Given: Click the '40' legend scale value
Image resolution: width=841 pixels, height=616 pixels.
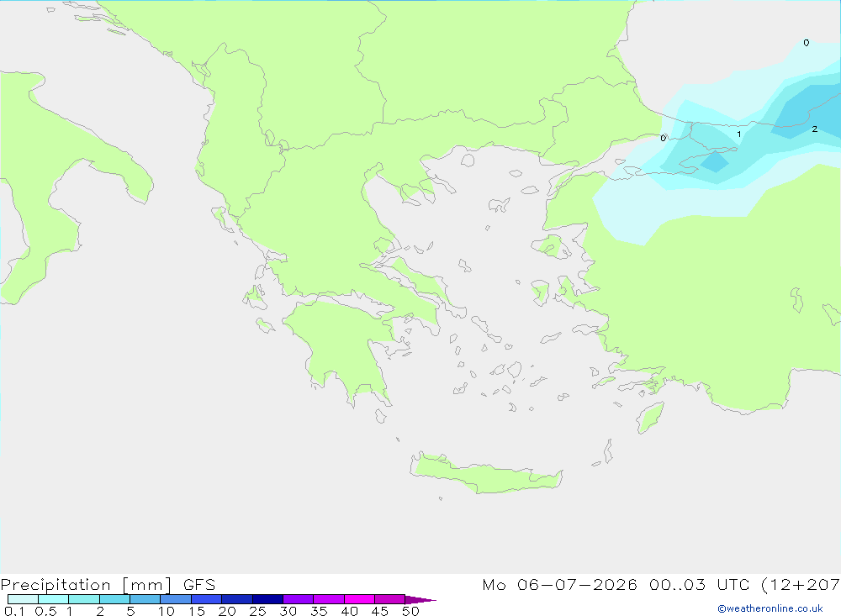Looking at the screenshot, I should click(x=349, y=611).
